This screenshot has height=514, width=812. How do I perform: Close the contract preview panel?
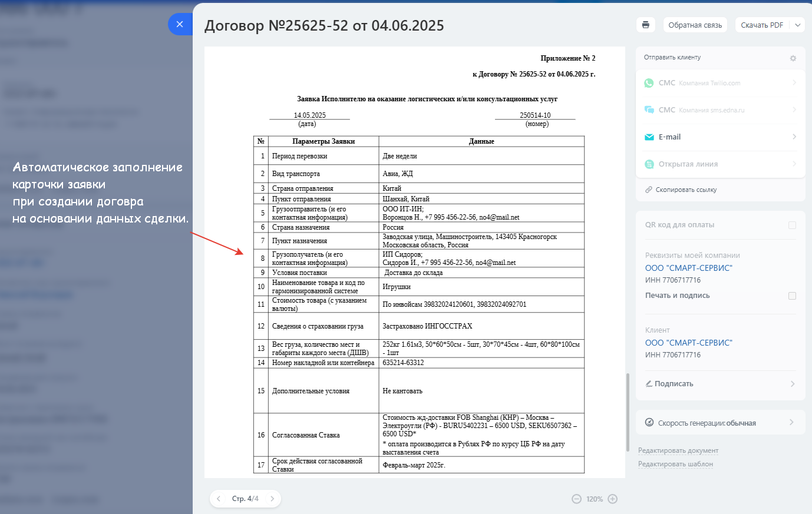pyautogui.click(x=180, y=24)
